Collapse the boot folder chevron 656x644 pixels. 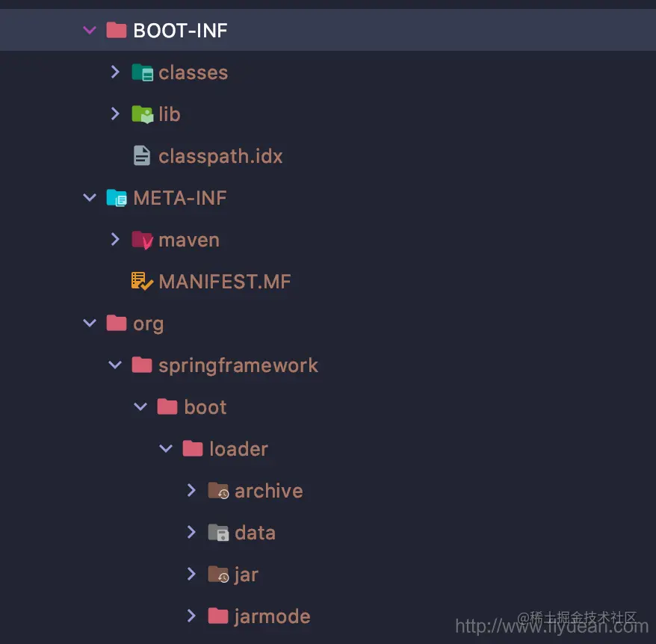(x=140, y=406)
